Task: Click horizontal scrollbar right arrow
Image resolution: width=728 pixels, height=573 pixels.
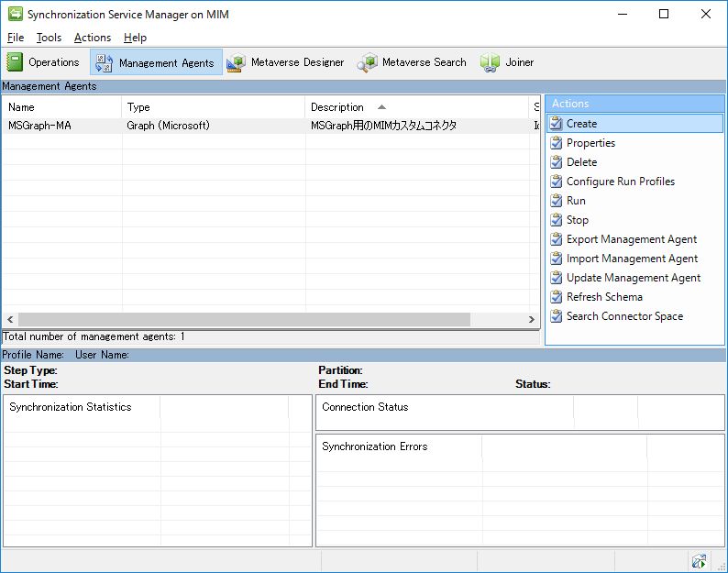Action: (532, 319)
